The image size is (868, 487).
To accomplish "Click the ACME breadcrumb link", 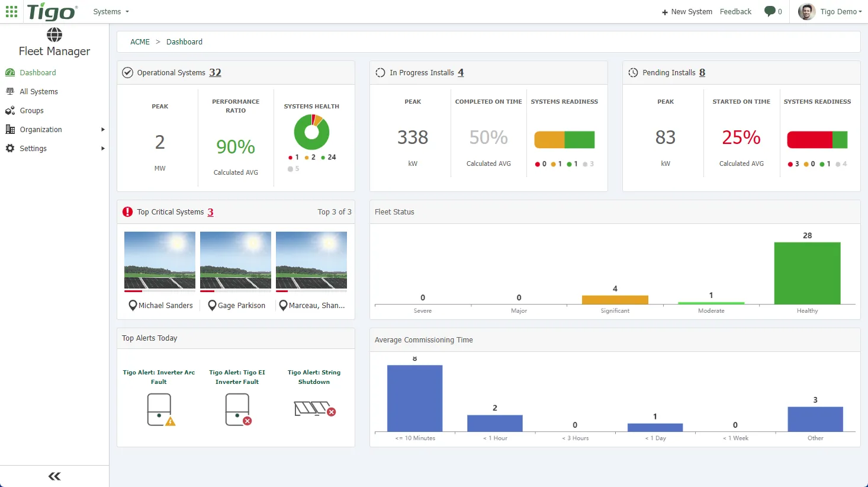I will click(x=140, y=41).
